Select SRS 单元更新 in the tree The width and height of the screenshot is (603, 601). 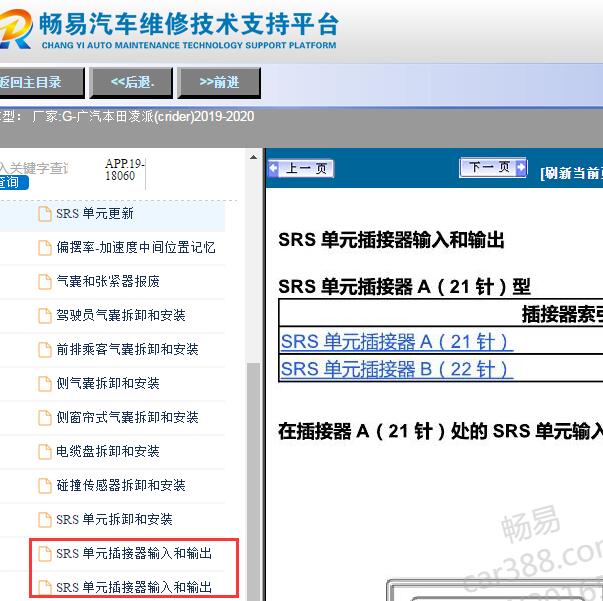coord(95,213)
